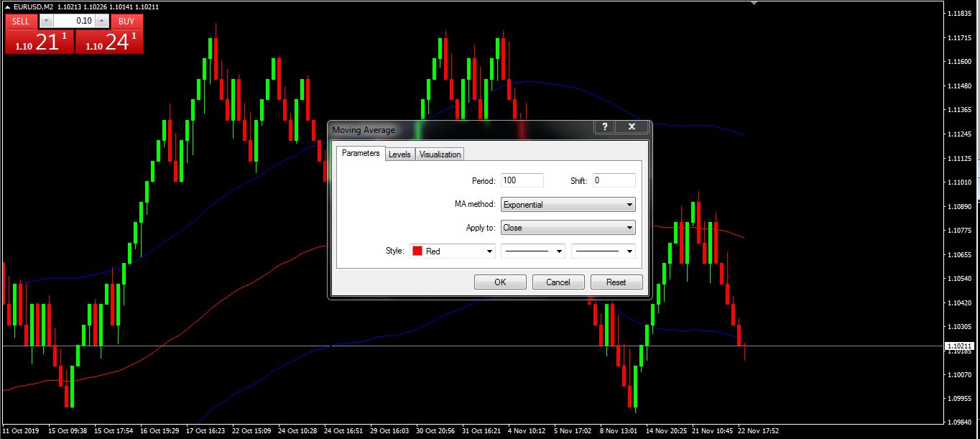Image resolution: width=980 pixels, height=439 pixels.
Task: Click the large sell price 1.10 21 tile
Action: [x=40, y=42]
